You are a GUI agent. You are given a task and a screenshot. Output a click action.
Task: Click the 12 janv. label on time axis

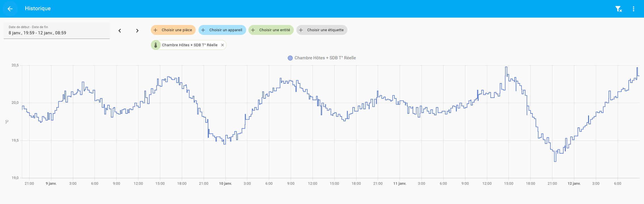click(x=574, y=184)
